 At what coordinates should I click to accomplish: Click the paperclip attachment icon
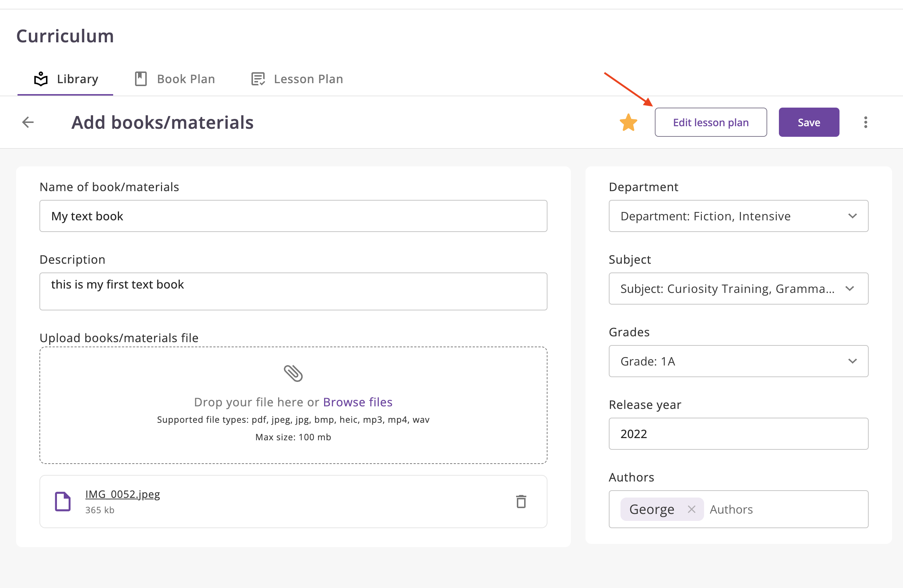click(293, 374)
